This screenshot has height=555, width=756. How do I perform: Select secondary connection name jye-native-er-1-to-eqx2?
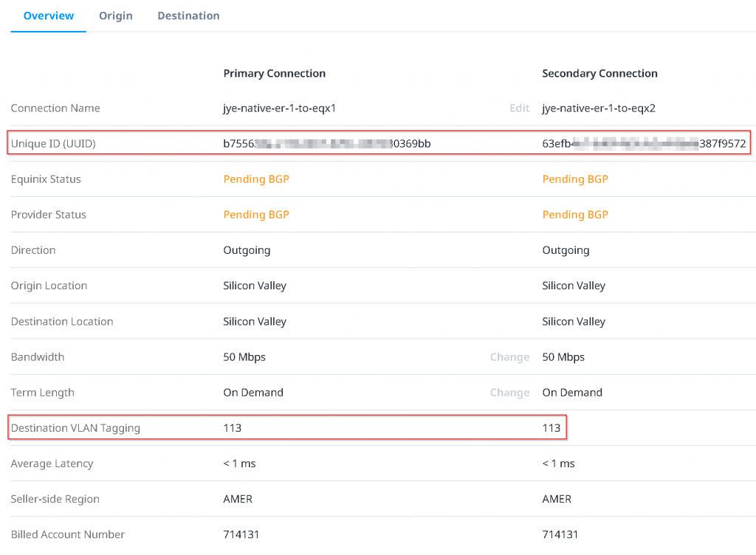(x=599, y=108)
